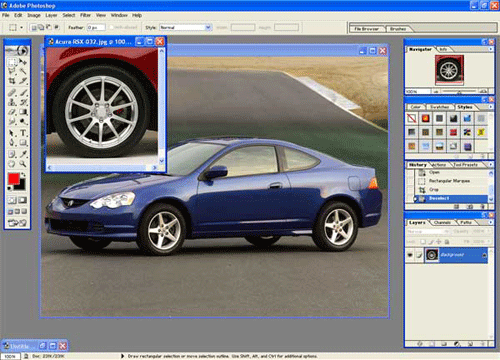Adjust the Navigator zoom slider
500x360 pixels.
point(459,91)
